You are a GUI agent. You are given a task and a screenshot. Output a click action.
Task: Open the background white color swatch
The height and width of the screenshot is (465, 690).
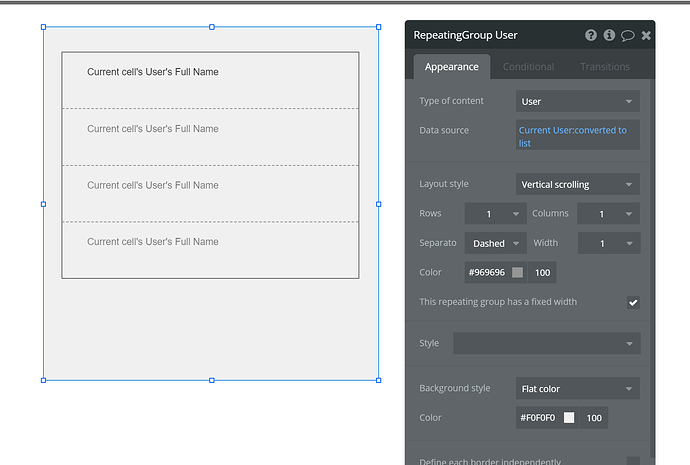569,418
